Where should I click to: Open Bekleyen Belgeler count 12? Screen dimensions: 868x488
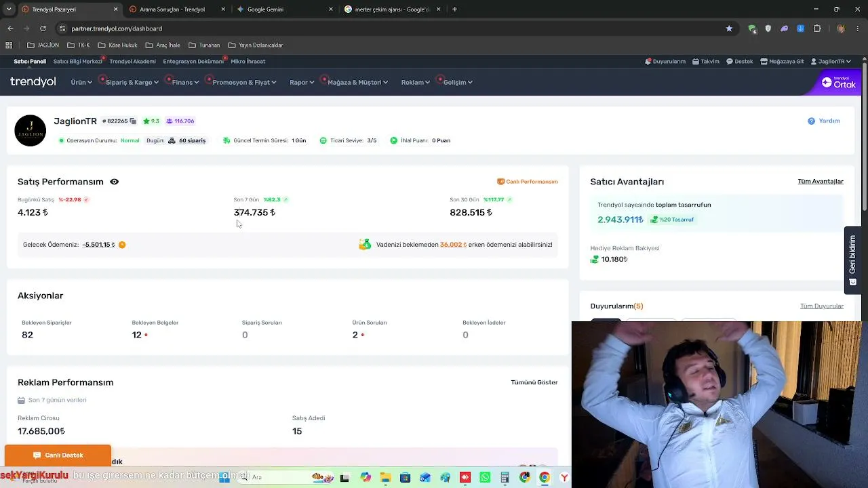coord(137,335)
